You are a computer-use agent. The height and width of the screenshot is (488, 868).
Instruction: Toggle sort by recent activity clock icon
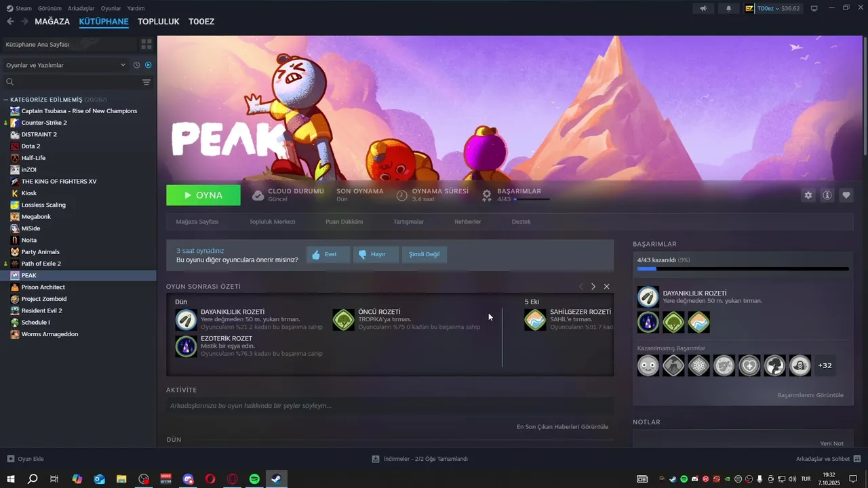pyautogui.click(x=137, y=65)
